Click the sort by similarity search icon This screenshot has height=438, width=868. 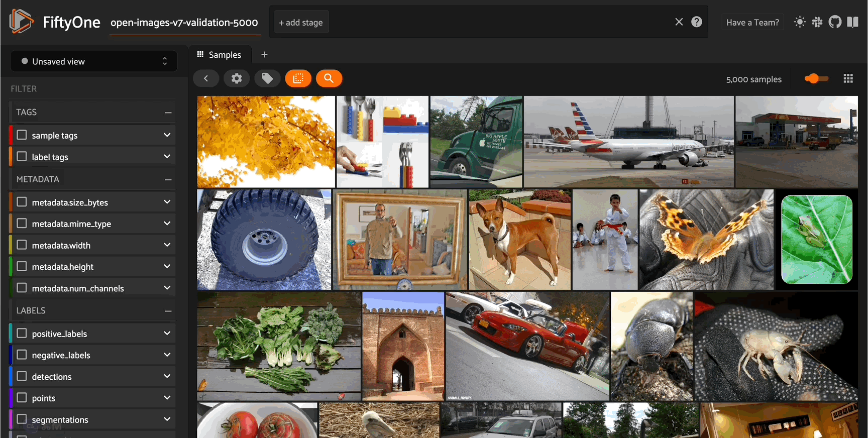point(329,78)
